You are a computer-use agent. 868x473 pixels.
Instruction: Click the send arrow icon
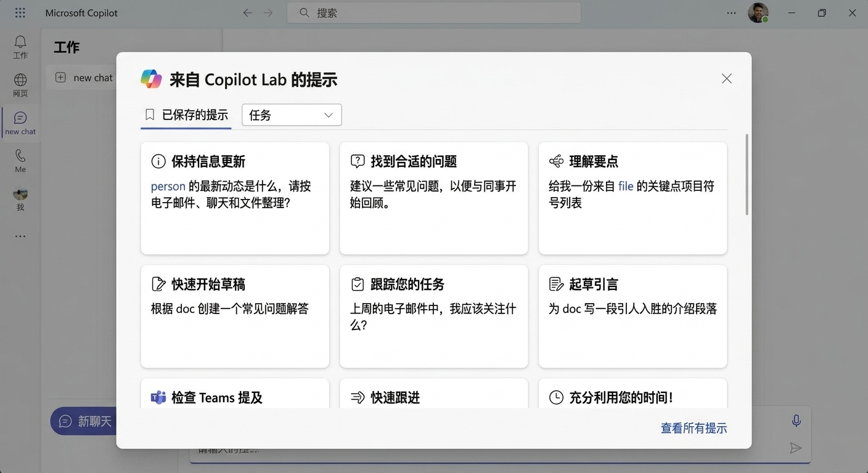pos(796,448)
